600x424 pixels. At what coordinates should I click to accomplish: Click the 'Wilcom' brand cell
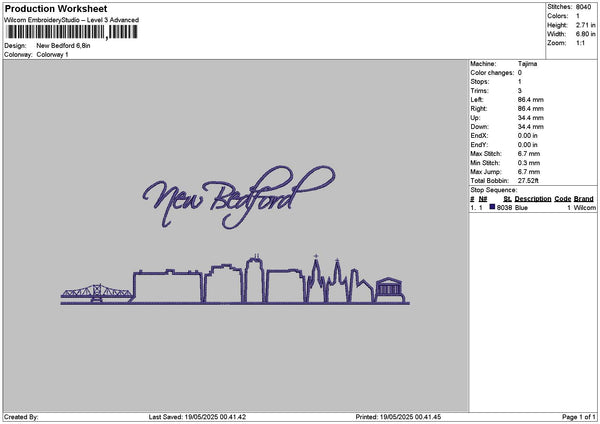tap(585, 207)
